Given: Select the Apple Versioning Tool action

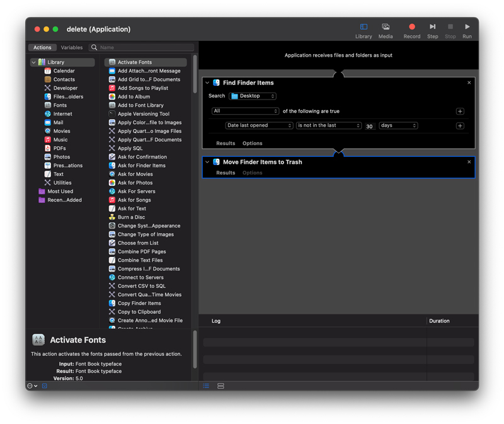Looking at the screenshot, I should (144, 114).
